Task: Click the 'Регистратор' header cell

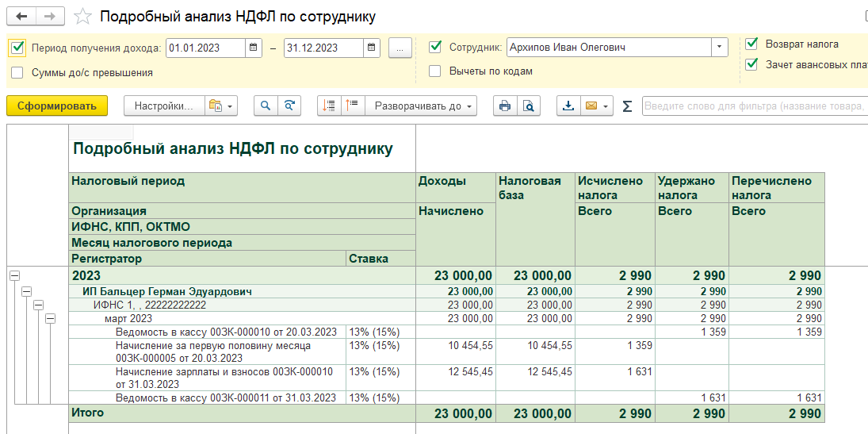Action: click(208, 259)
